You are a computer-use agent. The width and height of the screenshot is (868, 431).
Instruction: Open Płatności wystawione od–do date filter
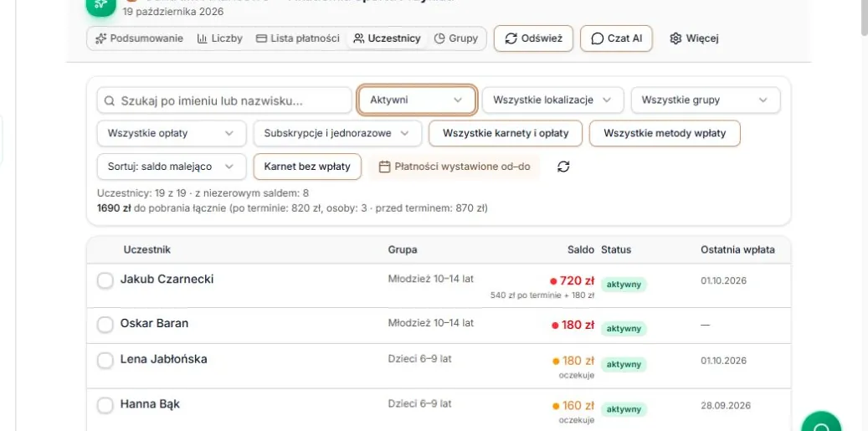454,167
